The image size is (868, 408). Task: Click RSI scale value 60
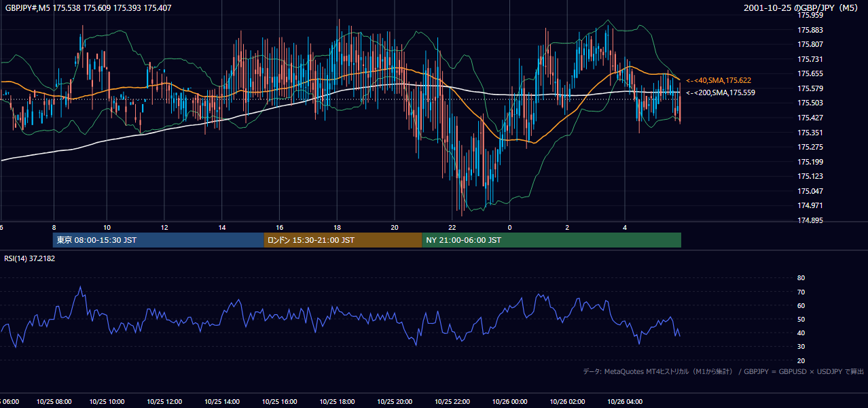pyautogui.click(x=801, y=305)
